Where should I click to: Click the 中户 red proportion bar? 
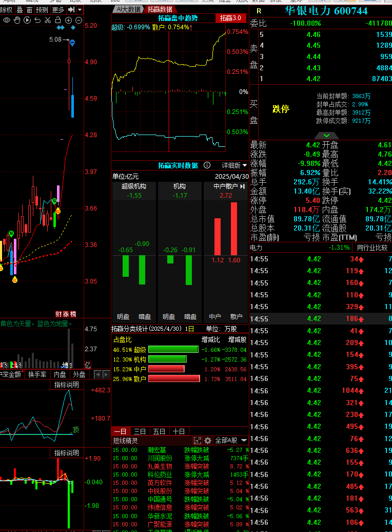point(167,369)
